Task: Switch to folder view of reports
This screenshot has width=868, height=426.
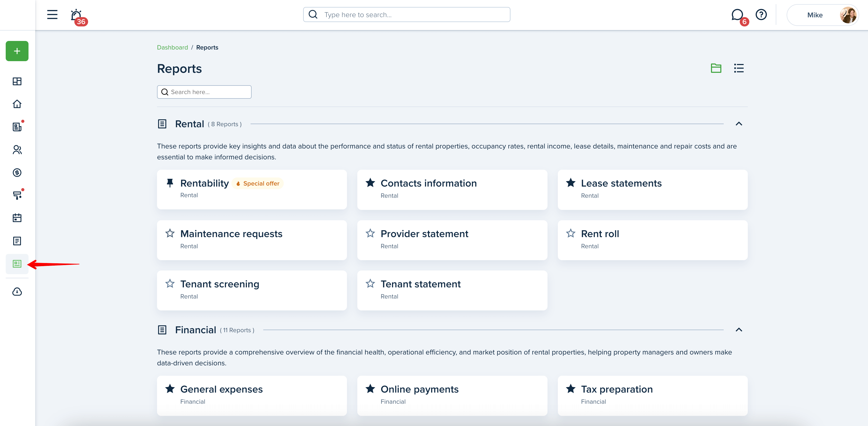Action: 716,68
